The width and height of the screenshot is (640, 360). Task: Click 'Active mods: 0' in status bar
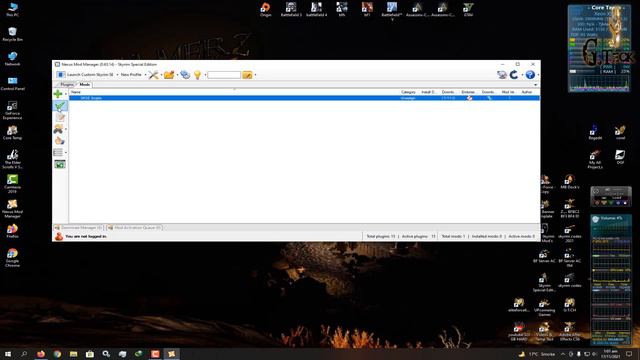pyautogui.click(x=522, y=236)
